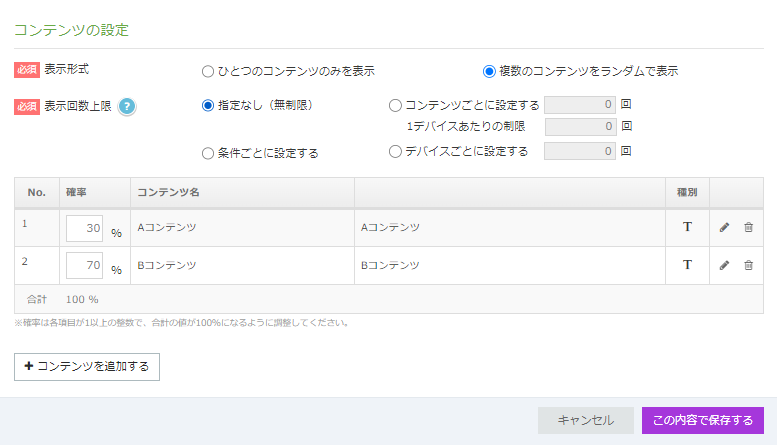Click Bコンテンツ name in first column

[167, 265]
